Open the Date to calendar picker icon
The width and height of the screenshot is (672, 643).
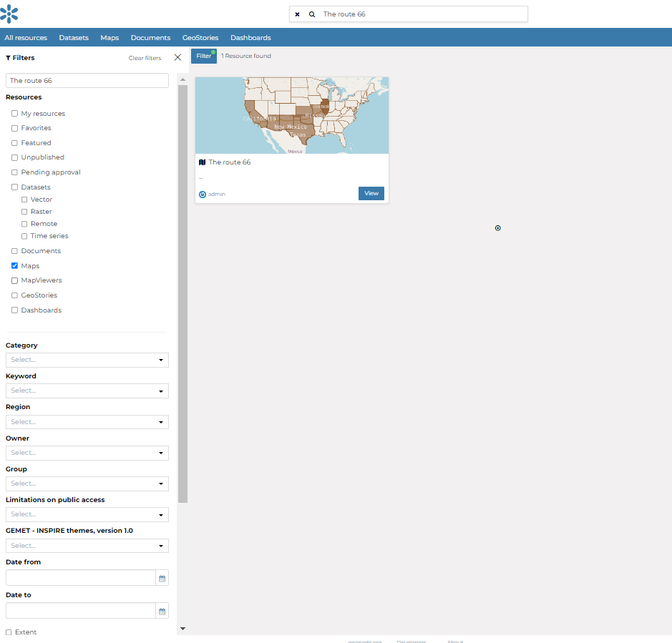[x=162, y=611]
